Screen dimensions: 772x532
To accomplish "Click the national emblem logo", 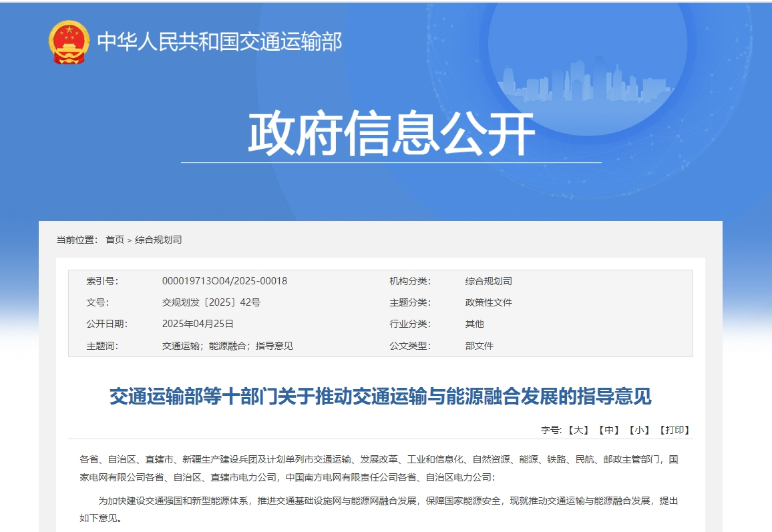I will [69, 42].
